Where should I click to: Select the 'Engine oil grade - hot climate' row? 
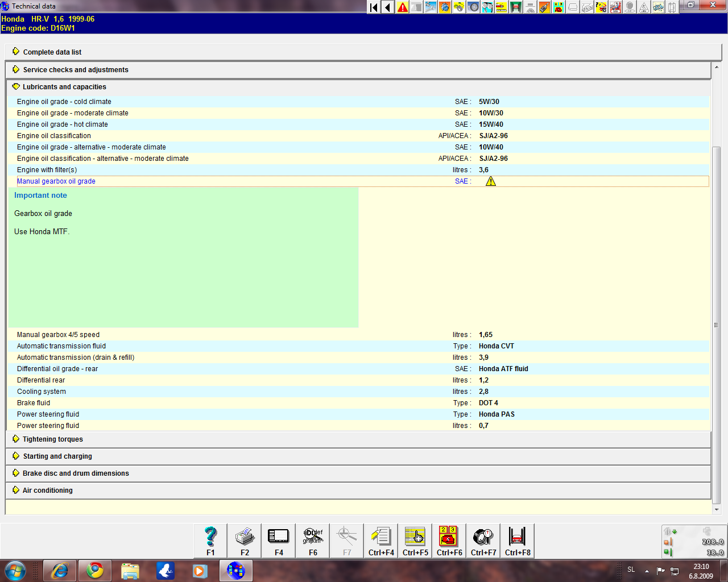(358, 124)
